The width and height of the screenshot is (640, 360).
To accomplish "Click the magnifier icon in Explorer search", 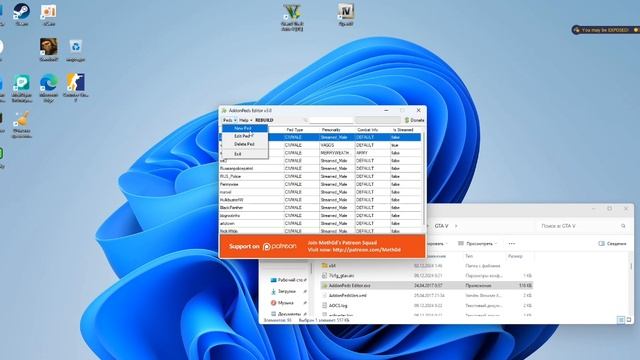I will (x=623, y=226).
